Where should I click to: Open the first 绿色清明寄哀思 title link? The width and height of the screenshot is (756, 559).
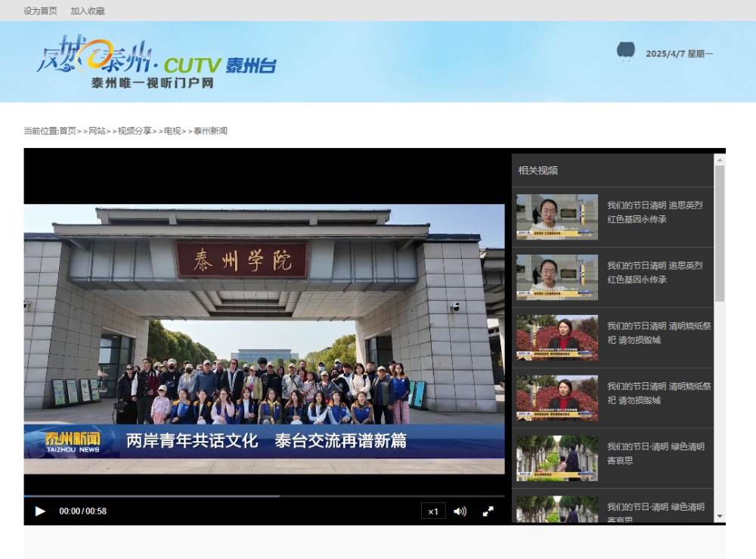point(655,453)
